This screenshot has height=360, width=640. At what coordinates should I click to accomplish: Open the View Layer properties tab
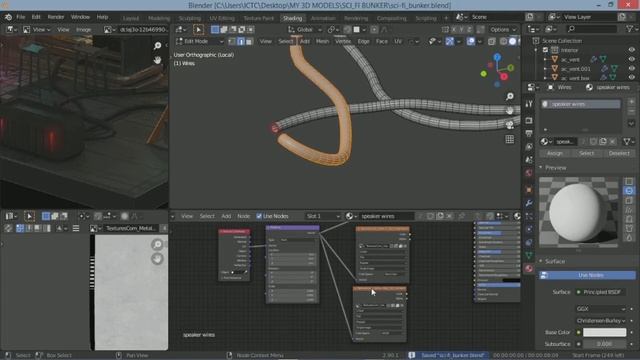click(529, 147)
